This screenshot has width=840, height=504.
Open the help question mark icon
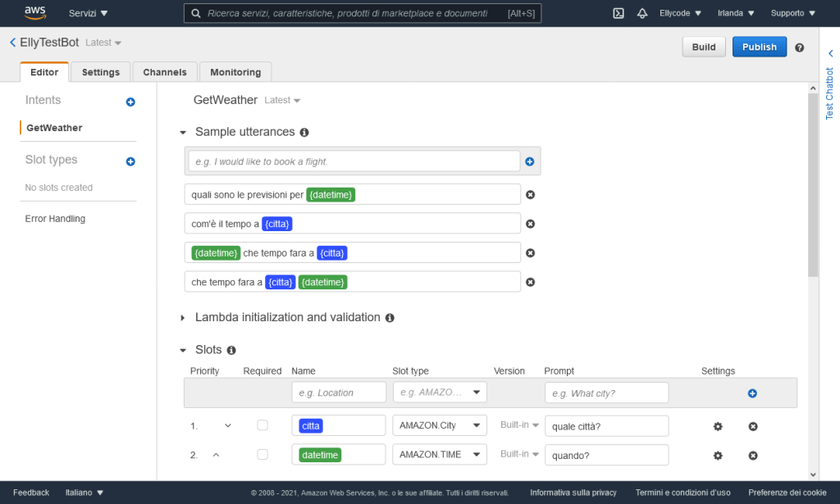799,48
